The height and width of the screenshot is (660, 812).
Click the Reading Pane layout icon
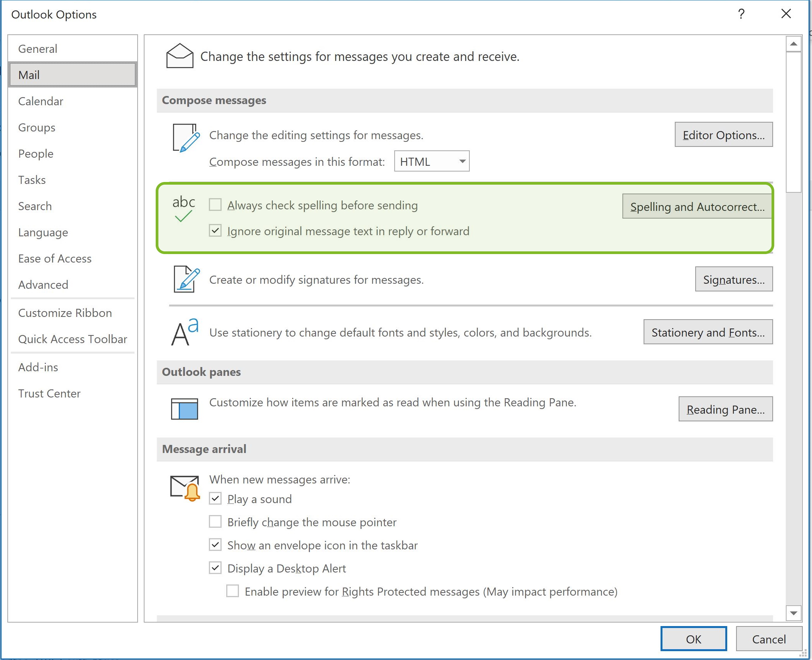coord(184,409)
